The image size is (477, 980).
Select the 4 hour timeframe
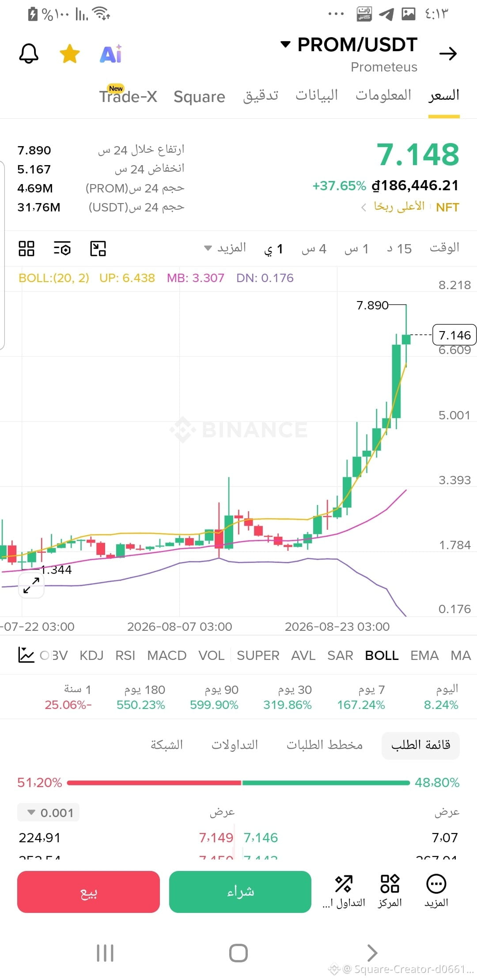[314, 249]
